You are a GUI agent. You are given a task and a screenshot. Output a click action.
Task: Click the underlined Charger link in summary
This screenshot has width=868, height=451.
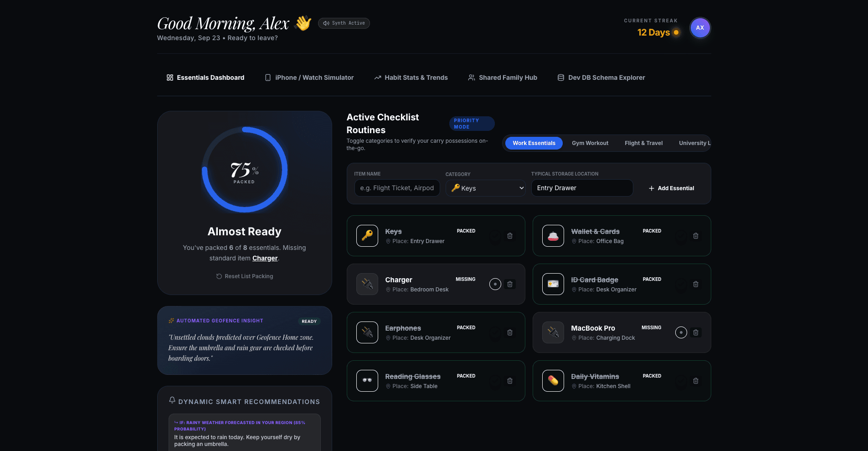coord(265,258)
